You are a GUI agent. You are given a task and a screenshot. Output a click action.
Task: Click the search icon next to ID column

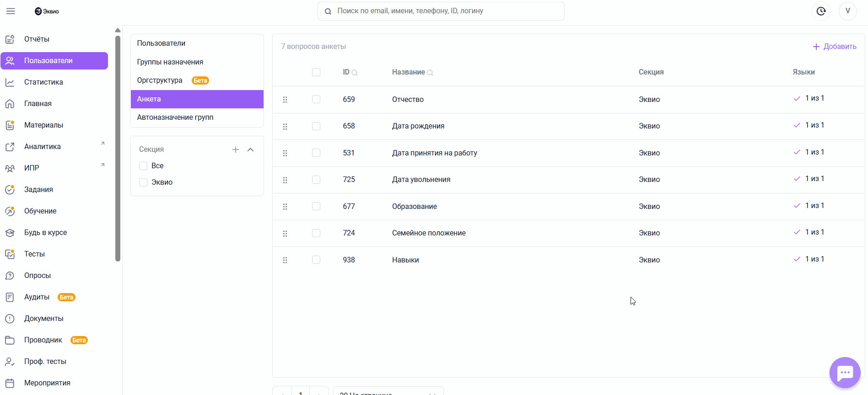point(355,73)
